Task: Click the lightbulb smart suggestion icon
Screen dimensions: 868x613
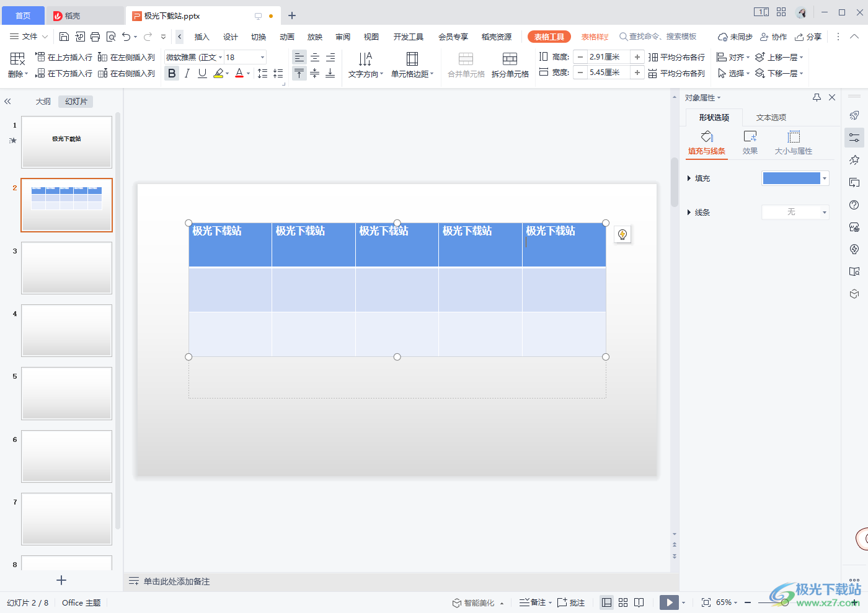Action: pos(622,234)
